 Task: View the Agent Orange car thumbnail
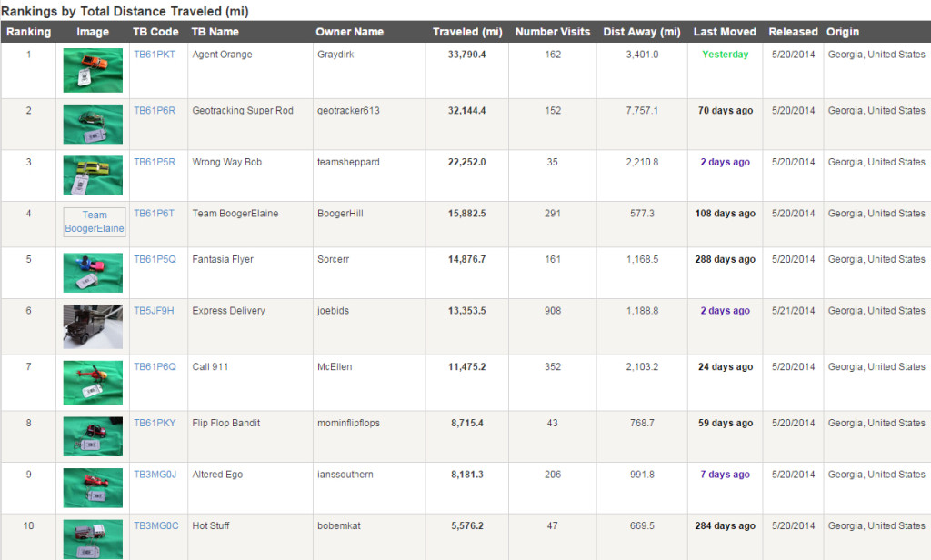(x=92, y=69)
